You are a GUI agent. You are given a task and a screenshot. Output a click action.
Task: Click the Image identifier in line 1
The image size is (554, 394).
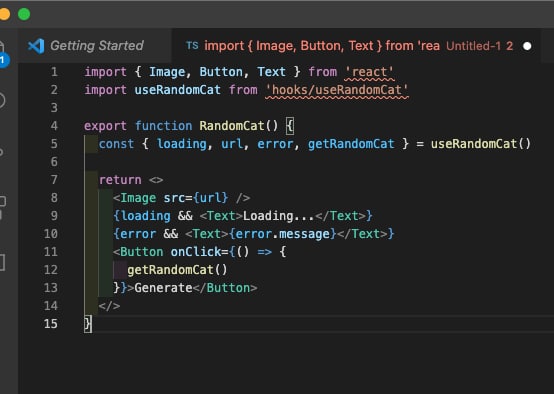(x=167, y=72)
